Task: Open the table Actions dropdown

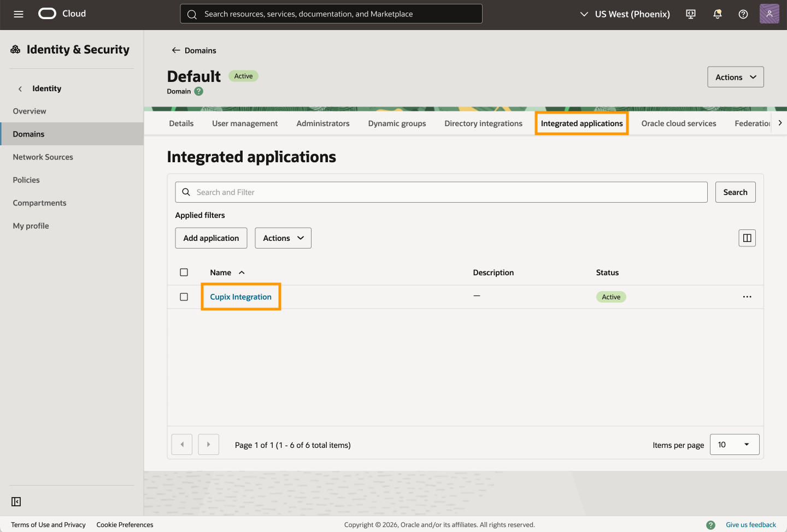Action: (283, 238)
